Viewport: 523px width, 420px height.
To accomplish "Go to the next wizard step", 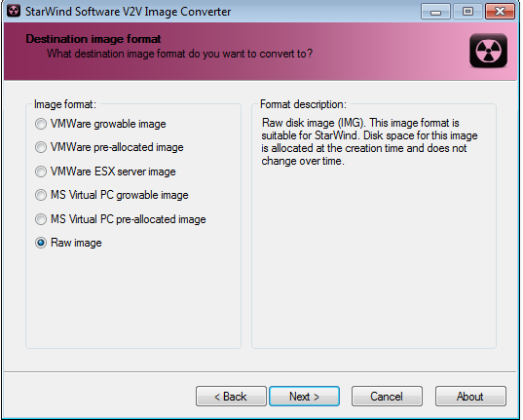I will 304,397.
